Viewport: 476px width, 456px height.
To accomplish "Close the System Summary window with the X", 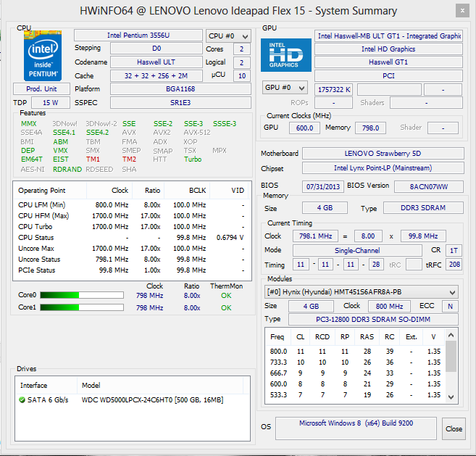I will coord(462,11).
